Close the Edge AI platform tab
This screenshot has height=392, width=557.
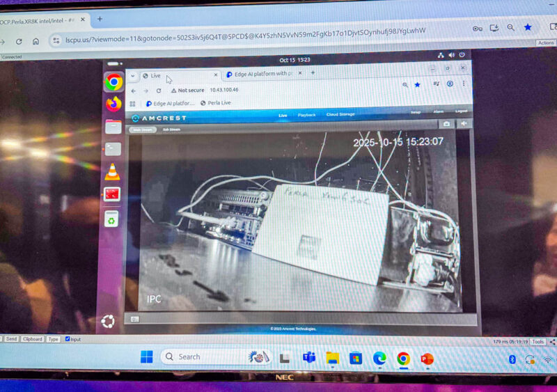(300, 73)
